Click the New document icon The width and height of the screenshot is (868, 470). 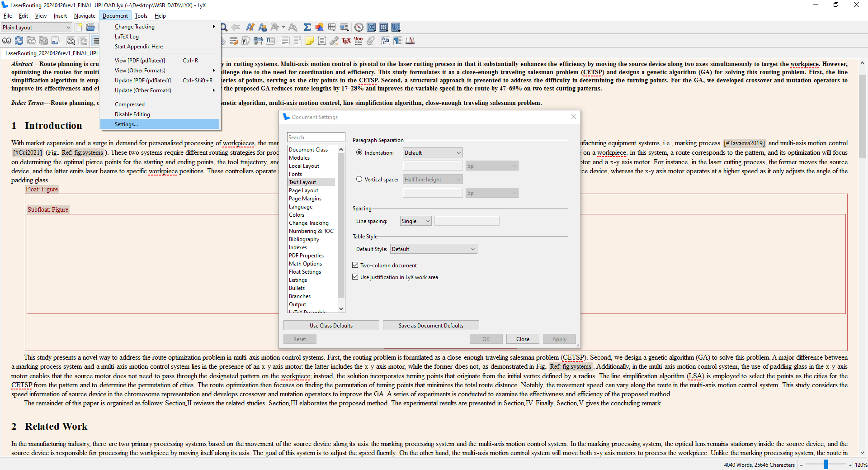[x=78, y=27]
